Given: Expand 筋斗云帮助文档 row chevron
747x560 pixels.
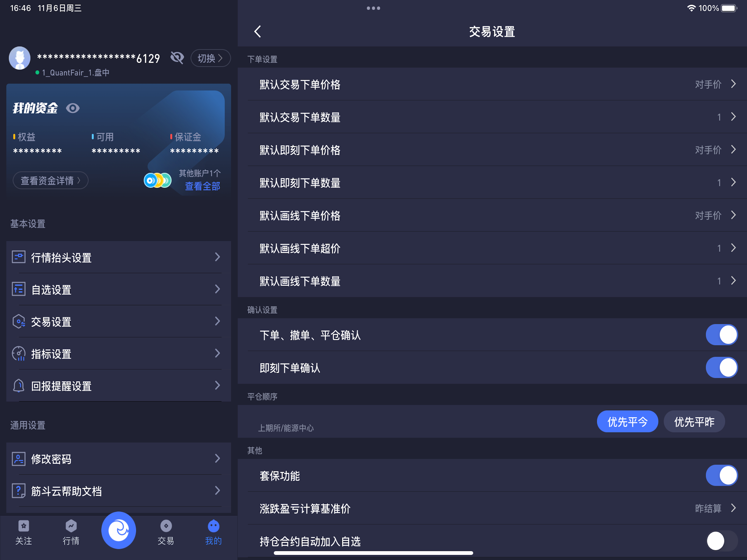Looking at the screenshot, I should (x=217, y=491).
